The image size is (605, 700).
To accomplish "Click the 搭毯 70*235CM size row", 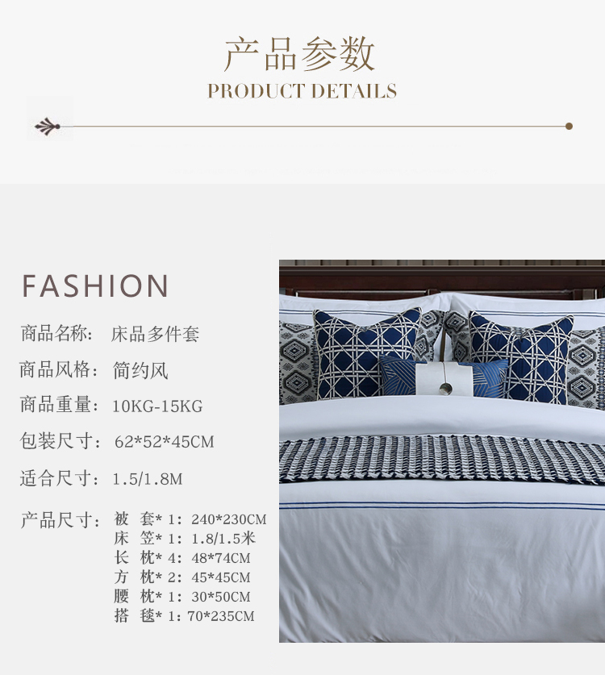I will (x=184, y=616).
